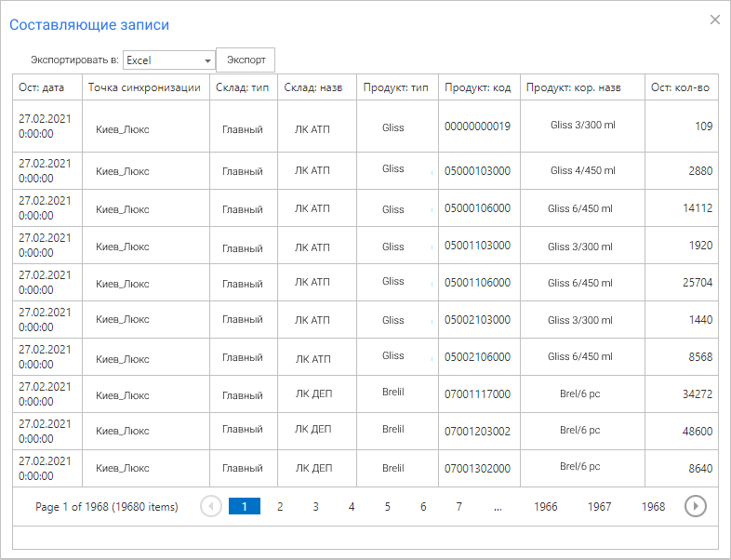Image resolution: width=731 pixels, height=560 pixels.
Task: Select product code 05002106000 cell
Action: coord(479,357)
